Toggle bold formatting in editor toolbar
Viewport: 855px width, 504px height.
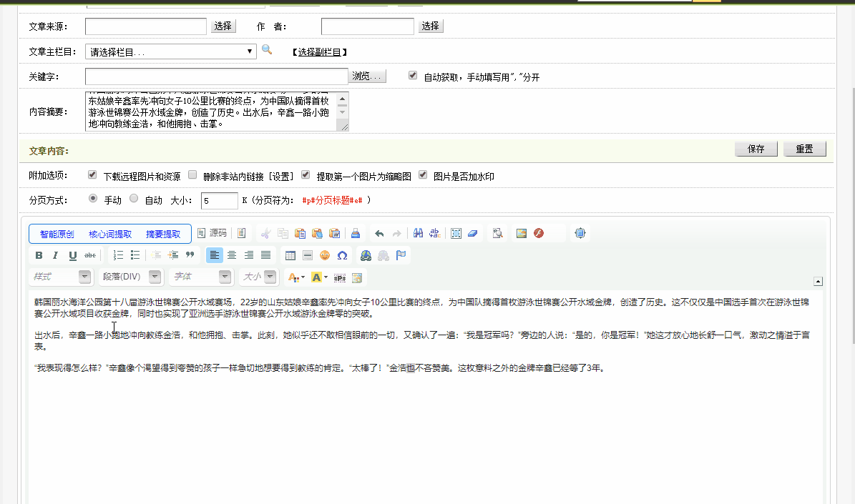39,255
